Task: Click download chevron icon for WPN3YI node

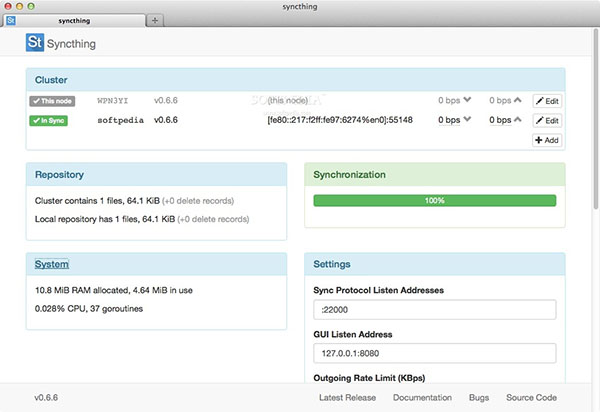Action: 466,101
